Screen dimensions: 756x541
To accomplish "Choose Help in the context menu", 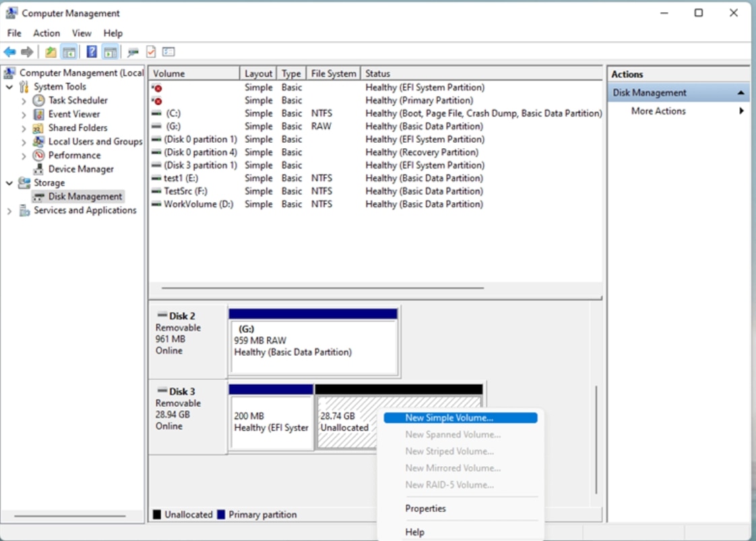I will [460, 532].
